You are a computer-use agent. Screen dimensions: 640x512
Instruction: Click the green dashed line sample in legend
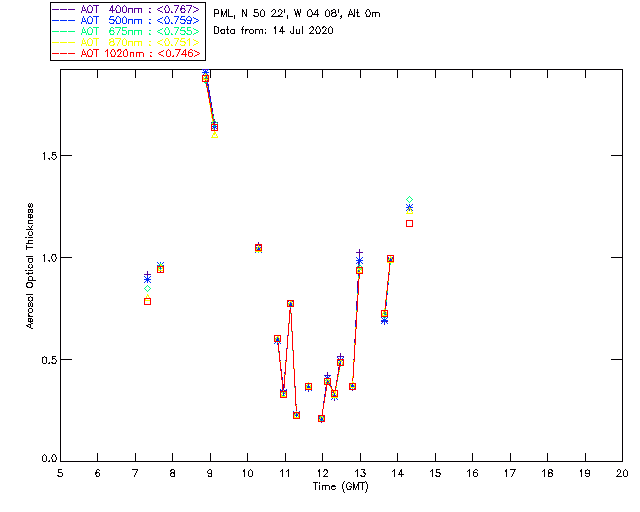tap(64, 31)
